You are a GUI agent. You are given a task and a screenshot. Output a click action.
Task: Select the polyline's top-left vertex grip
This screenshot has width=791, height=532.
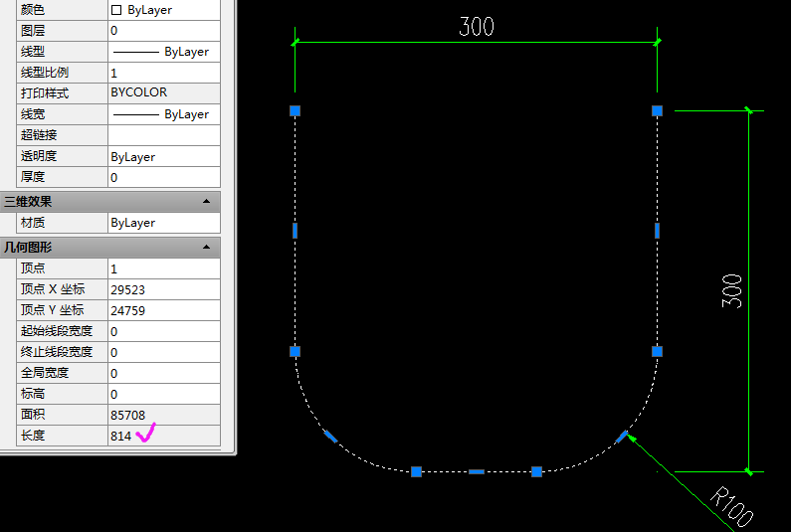pyautogui.click(x=296, y=111)
